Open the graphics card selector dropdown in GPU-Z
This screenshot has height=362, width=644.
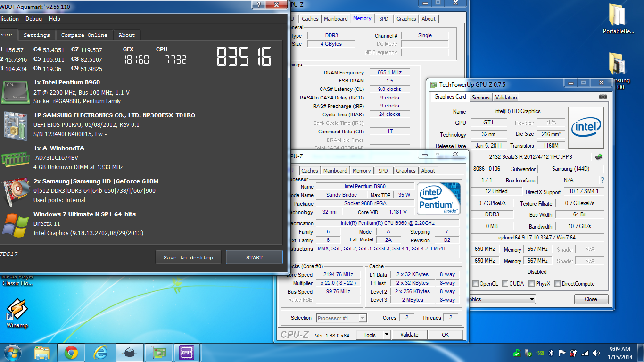click(532, 299)
